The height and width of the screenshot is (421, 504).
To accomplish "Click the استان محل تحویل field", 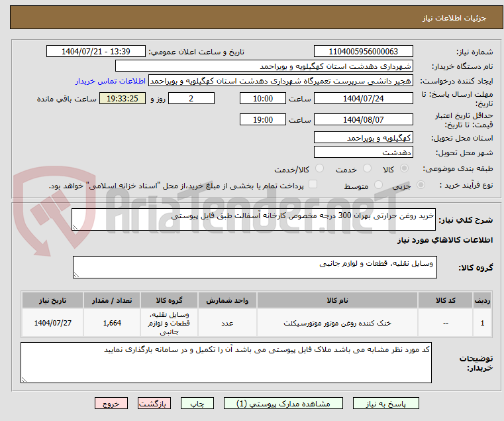I will (x=363, y=138).
